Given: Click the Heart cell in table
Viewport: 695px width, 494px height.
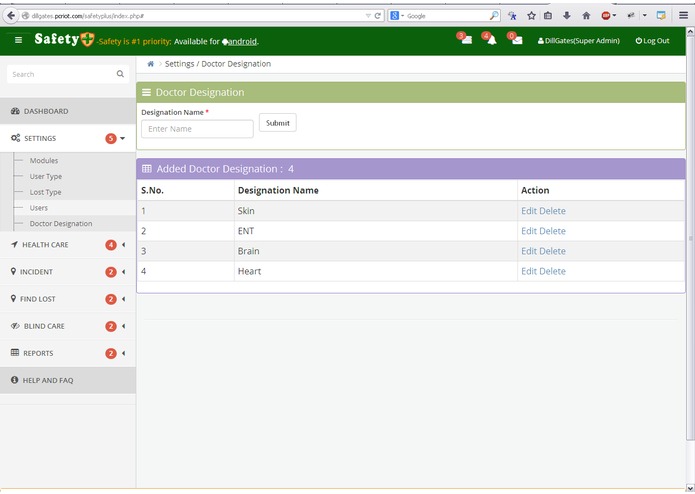Looking at the screenshot, I should (x=376, y=271).
